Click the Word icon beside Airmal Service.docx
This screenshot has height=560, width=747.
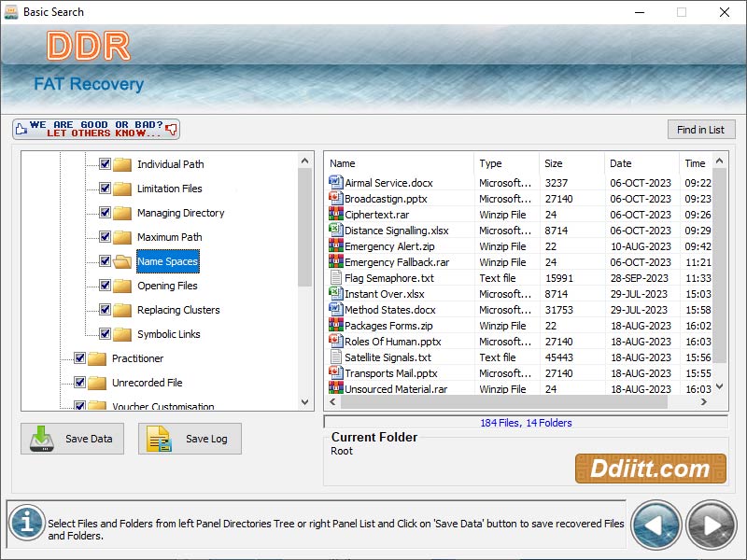click(336, 183)
